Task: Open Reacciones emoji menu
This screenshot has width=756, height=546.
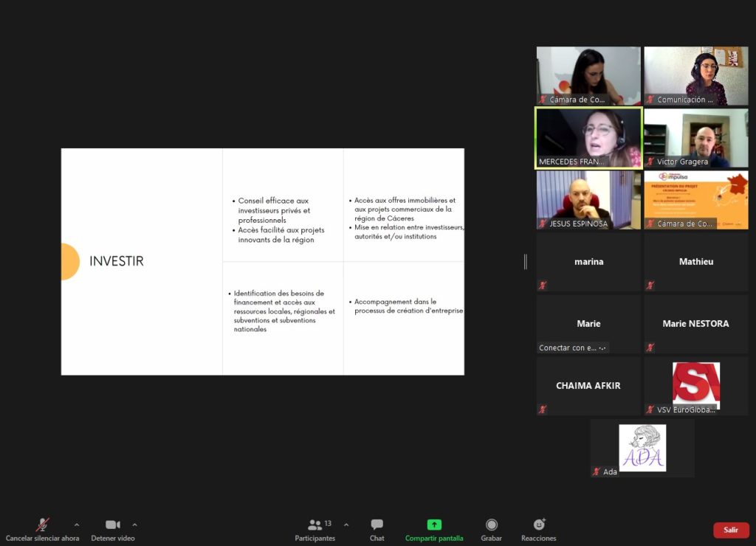Action: pos(538,525)
